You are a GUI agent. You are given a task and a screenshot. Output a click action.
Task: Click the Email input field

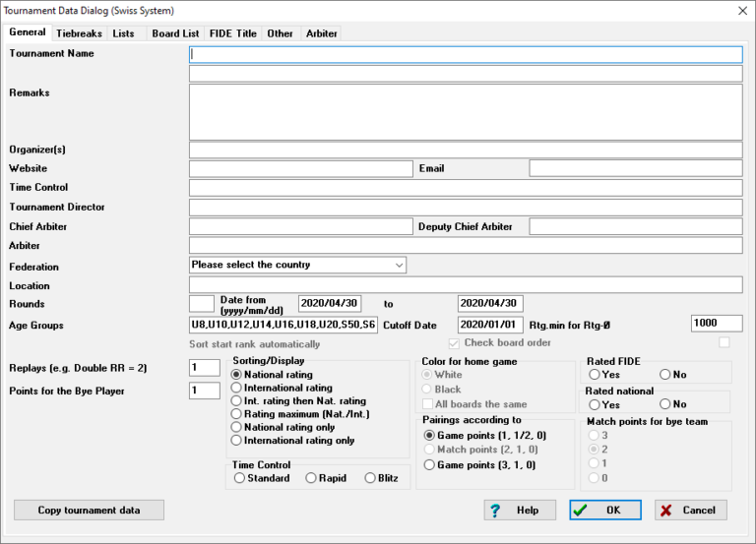635,168
